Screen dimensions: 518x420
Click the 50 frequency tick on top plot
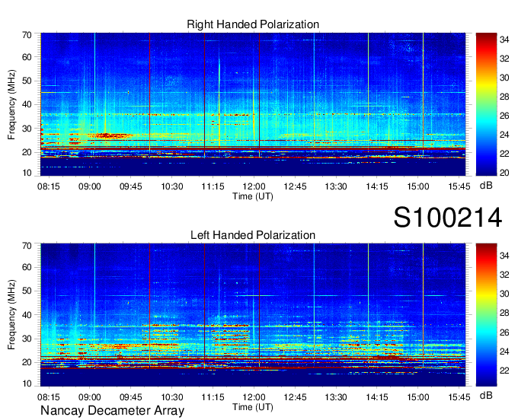[27, 81]
